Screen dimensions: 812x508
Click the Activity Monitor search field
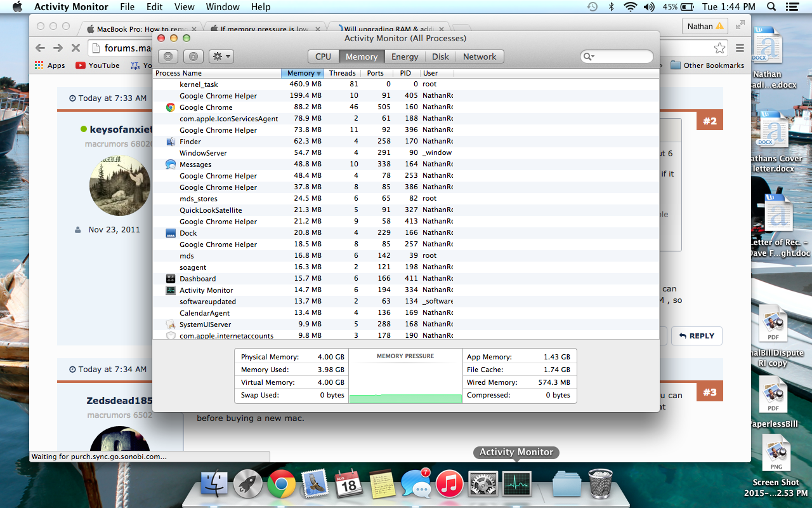pyautogui.click(x=617, y=57)
